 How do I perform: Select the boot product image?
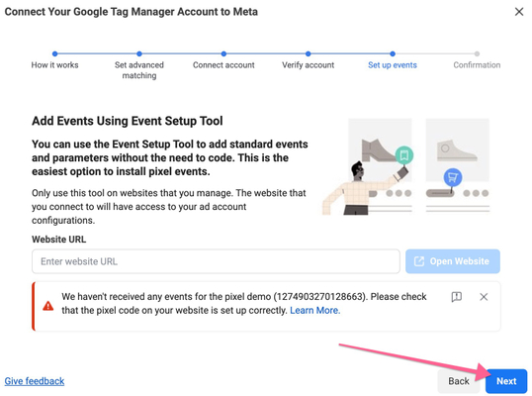[x=379, y=149]
